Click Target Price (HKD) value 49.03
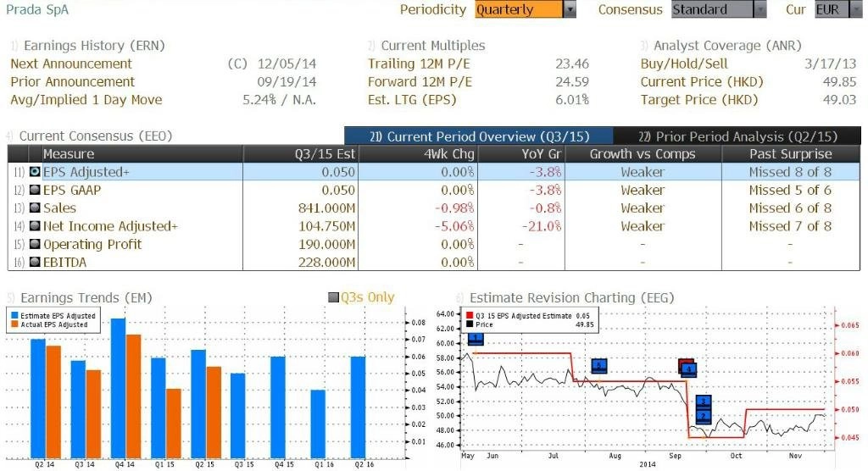Viewport: 868px width, 471px height. click(840, 100)
